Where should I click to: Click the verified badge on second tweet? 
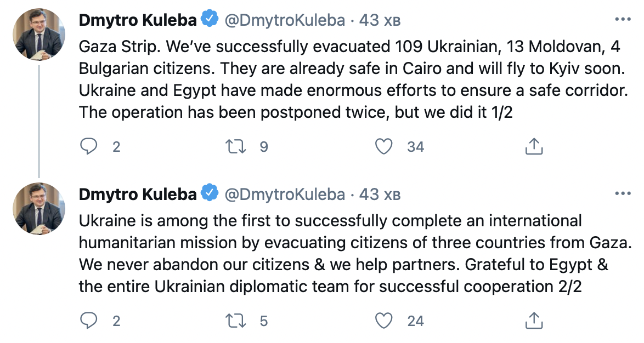coord(208,194)
